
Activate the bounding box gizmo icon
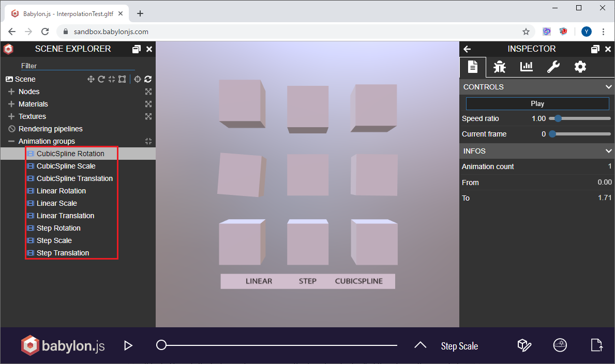pos(122,79)
